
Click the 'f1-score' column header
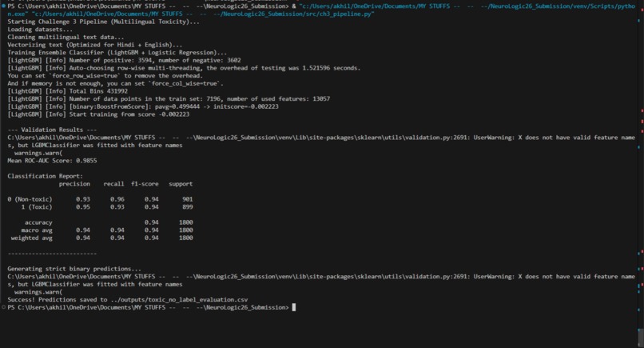click(145, 184)
